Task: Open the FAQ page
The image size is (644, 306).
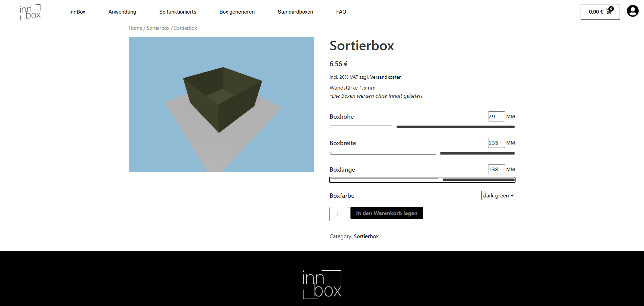Action: coord(341,12)
